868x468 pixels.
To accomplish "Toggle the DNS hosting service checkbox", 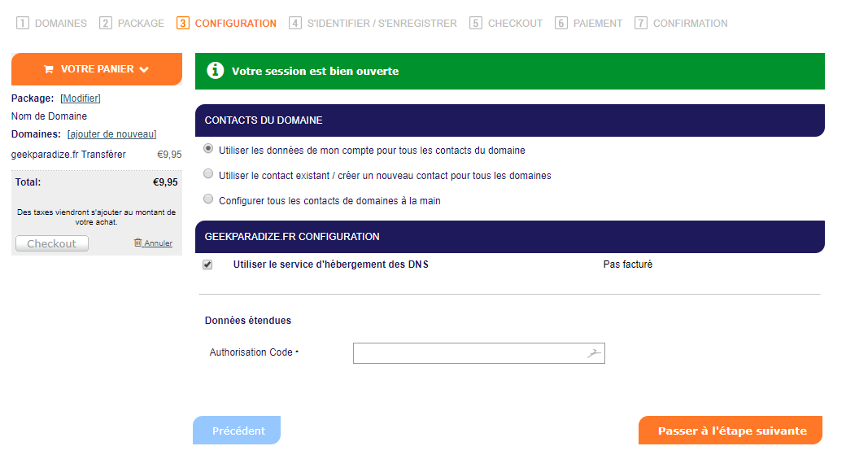I will coord(207,265).
